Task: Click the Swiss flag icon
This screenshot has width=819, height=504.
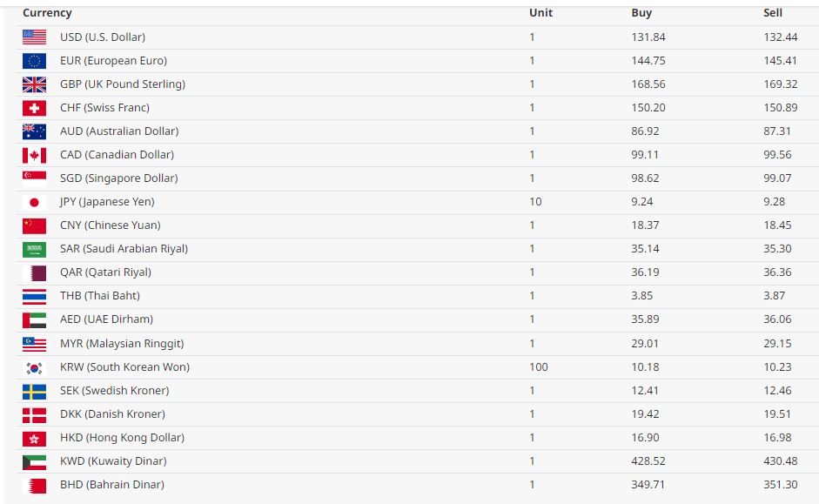Action: tap(34, 108)
